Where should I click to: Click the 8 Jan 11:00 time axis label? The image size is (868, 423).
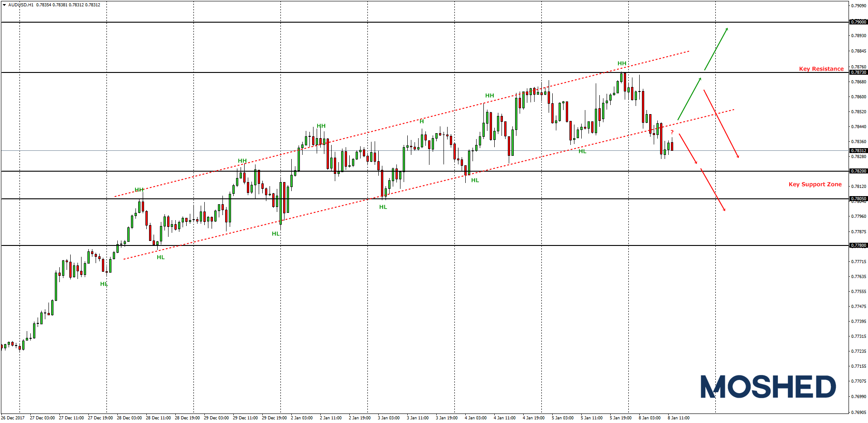point(679,417)
